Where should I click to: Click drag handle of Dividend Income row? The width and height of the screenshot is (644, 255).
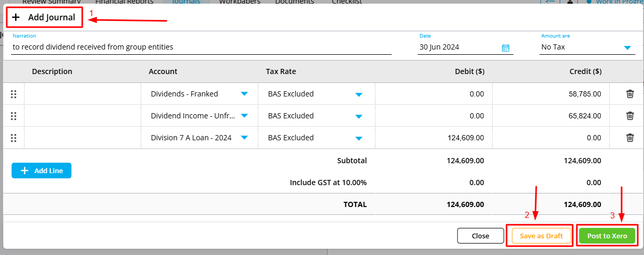tap(14, 116)
